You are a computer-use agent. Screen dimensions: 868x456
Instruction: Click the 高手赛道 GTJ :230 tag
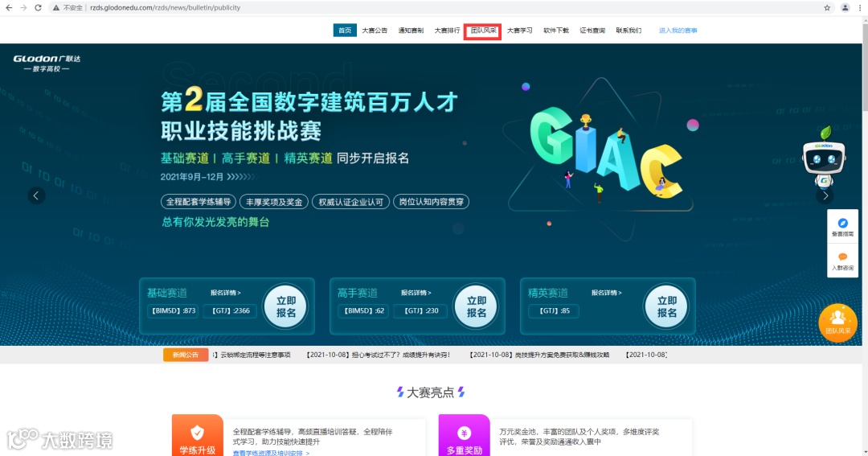tap(420, 310)
